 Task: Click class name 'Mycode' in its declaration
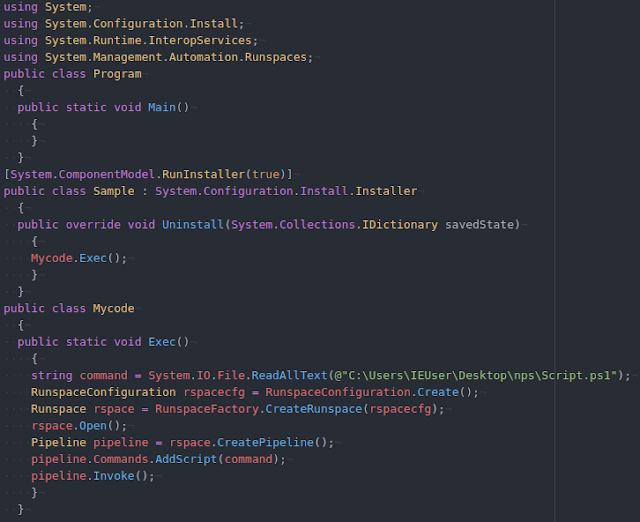[x=113, y=308]
